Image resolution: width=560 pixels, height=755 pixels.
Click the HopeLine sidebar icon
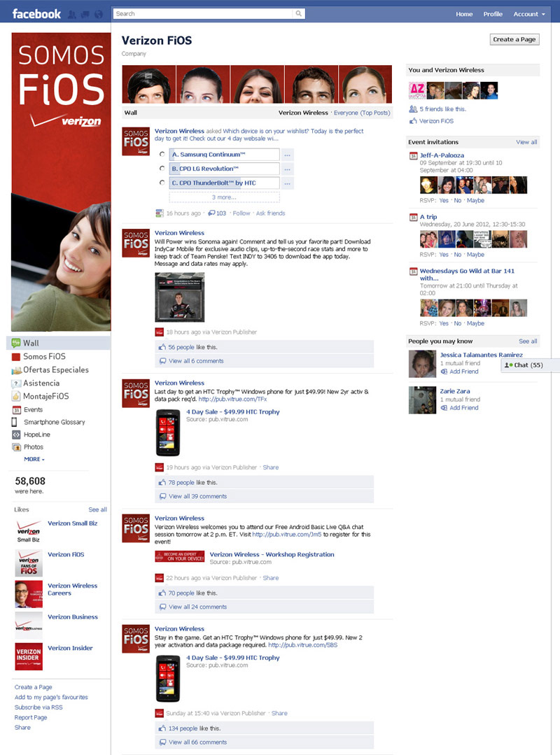[x=16, y=435]
